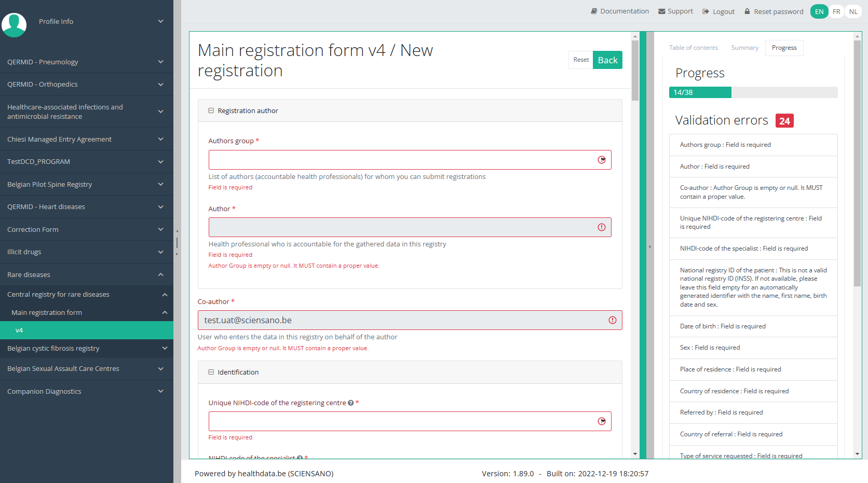This screenshot has height=483, width=868.
Task: Switch language to NL
Action: (853, 11)
